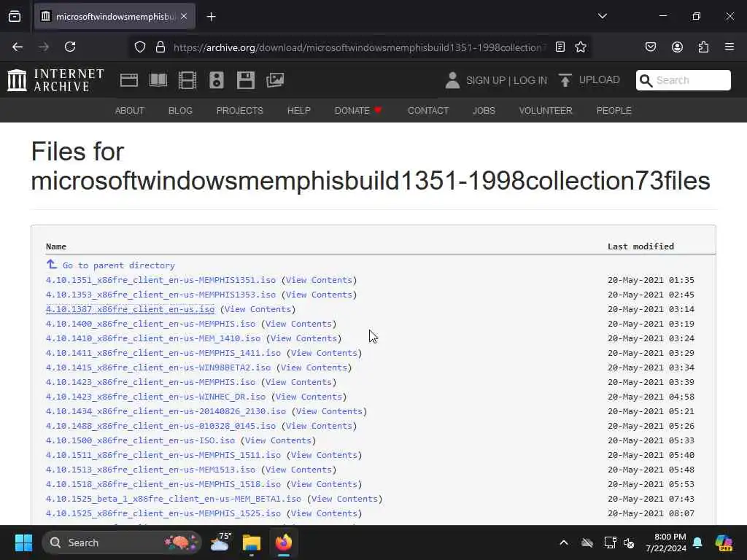Screen dimensions: 747x560
Task: Go to the Internet Archive home logo
Action: [x=55, y=80]
